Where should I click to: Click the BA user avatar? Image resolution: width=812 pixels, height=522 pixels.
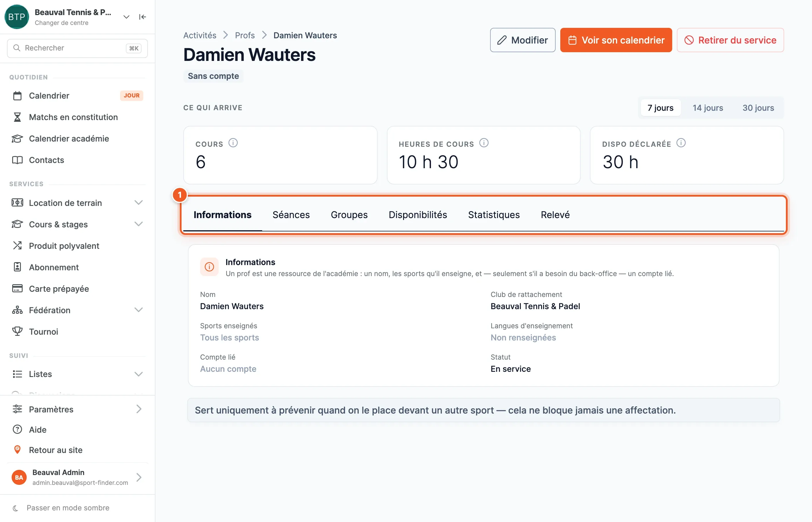(x=19, y=477)
